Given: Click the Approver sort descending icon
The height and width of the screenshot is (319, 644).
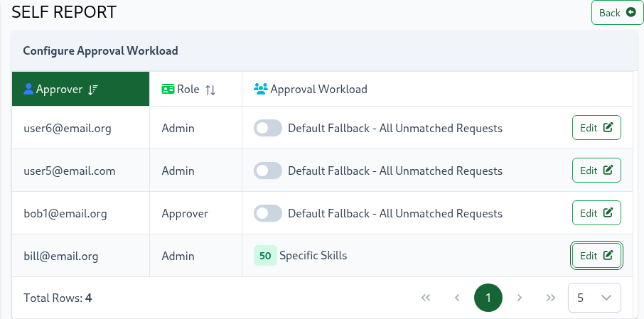Looking at the screenshot, I should pyautogui.click(x=93, y=90).
